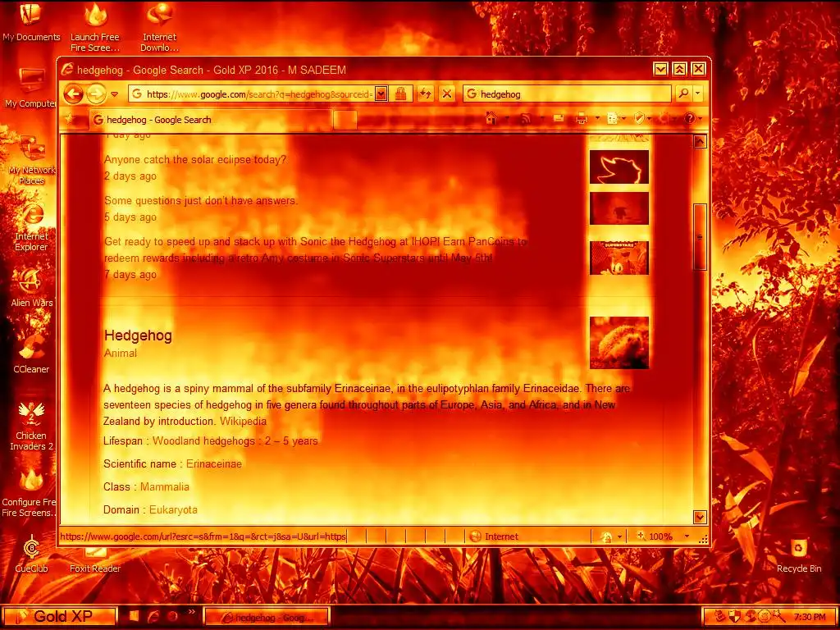Screen dimensions: 840x630
Task: Expand quick launch overflow chevron on taskbar
Action: [191, 612]
